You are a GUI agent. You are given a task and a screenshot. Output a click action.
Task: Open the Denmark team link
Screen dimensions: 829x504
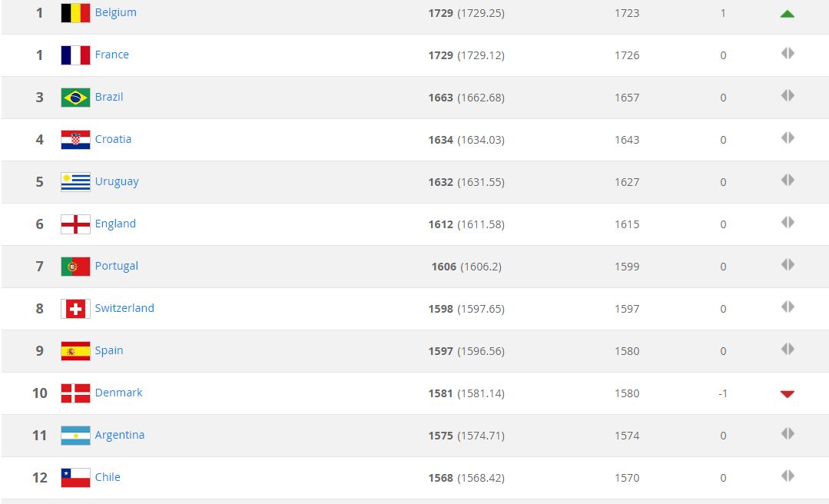pyautogui.click(x=118, y=393)
